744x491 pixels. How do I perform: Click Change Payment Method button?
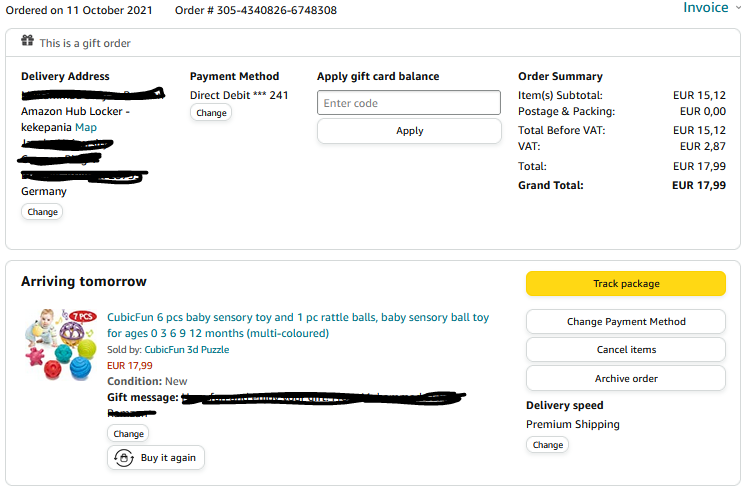626,322
